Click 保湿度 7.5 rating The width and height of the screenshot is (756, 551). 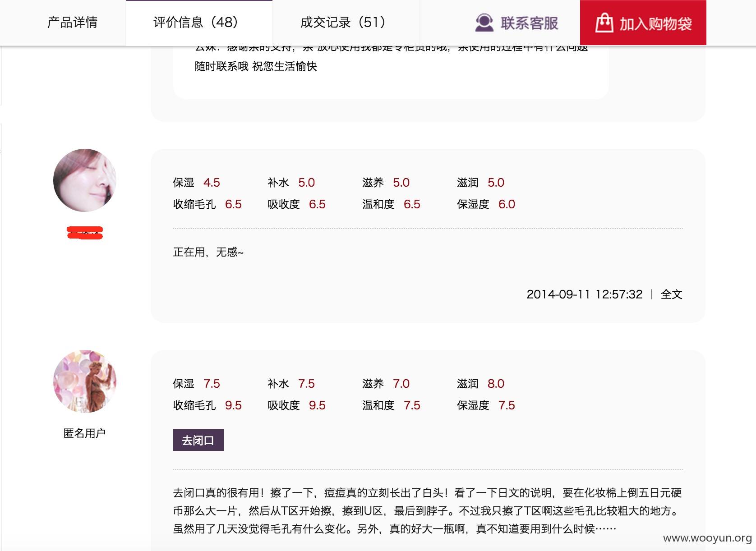[486, 405]
